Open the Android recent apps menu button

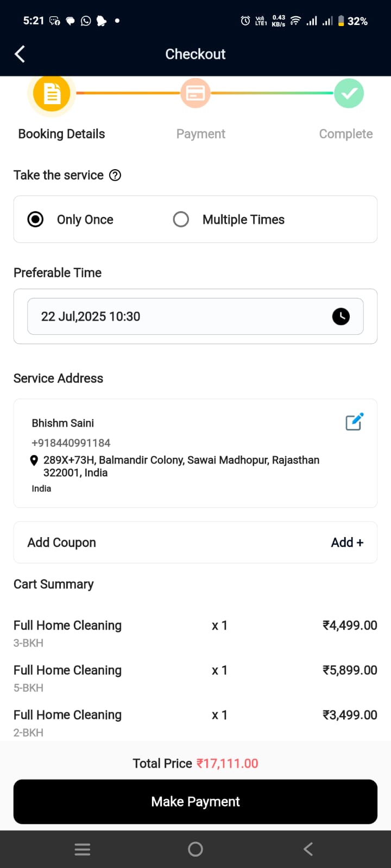[x=83, y=849]
